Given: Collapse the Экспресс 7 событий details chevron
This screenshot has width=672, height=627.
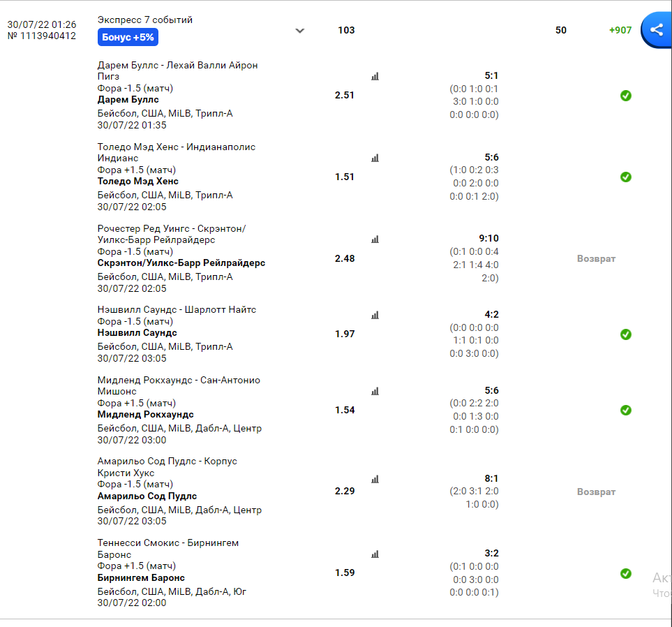Looking at the screenshot, I should 300,31.
